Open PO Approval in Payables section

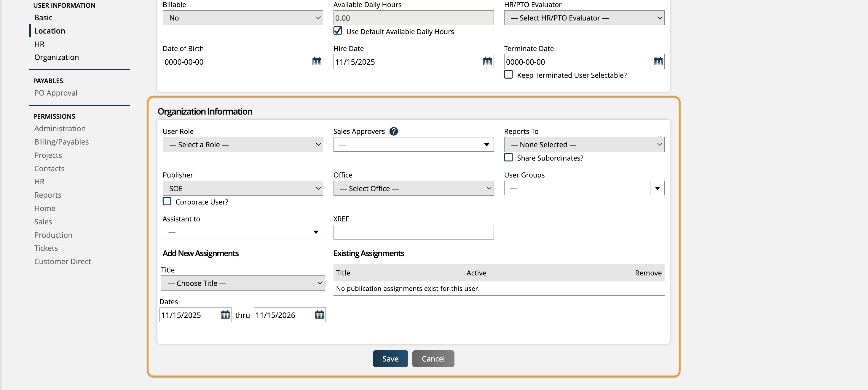[x=56, y=93]
